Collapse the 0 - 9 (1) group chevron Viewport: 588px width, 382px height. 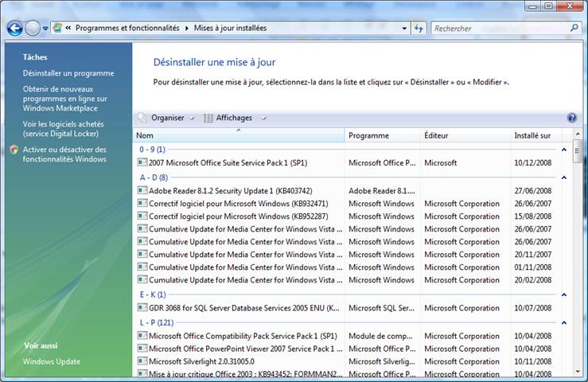point(563,150)
